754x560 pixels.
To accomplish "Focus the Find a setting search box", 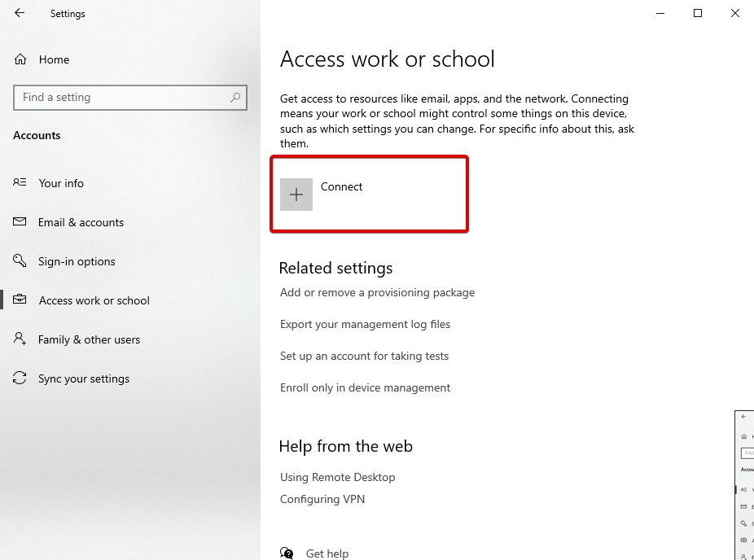I will [129, 98].
